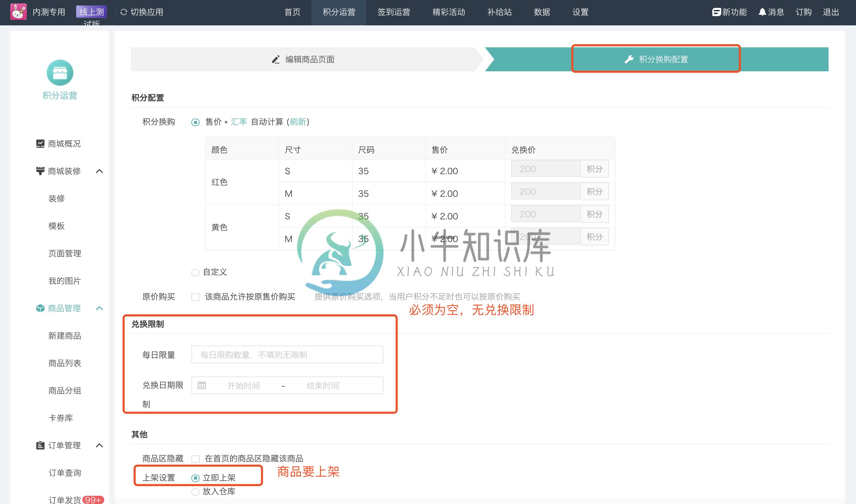Open 订单发货 in sidebar
The width and height of the screenshot is (856, 504).
click(x=65, y=500)
